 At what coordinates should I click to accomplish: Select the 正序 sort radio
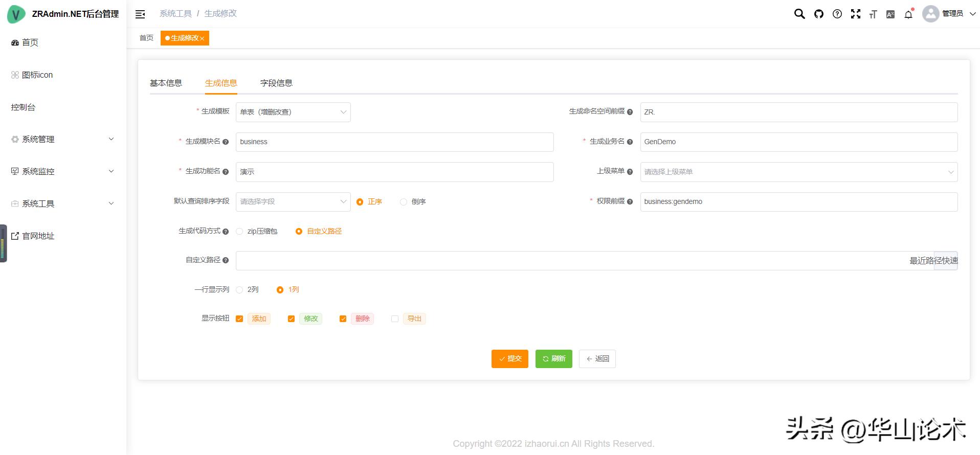tap(360, 202)
